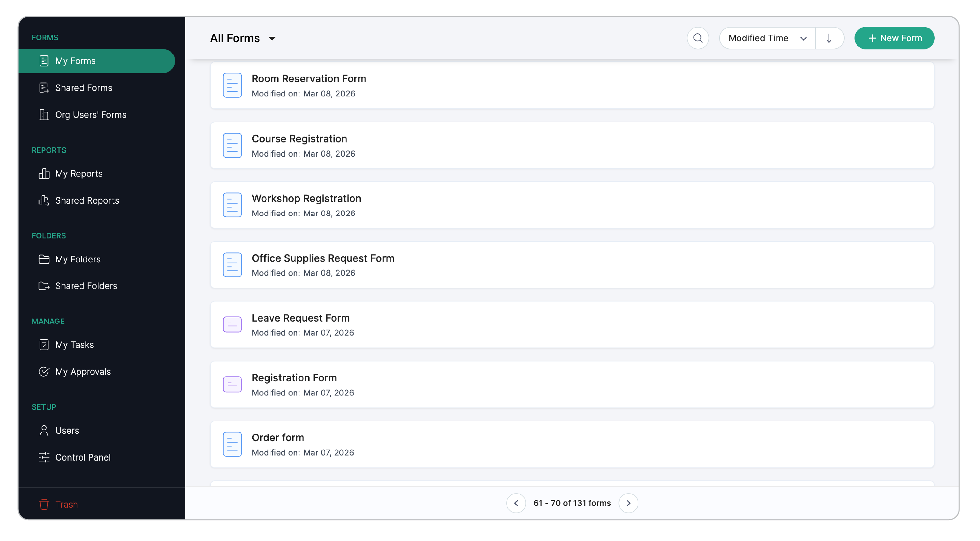
Task: Go to the previous page of forms
Action: tap(516, 503)
